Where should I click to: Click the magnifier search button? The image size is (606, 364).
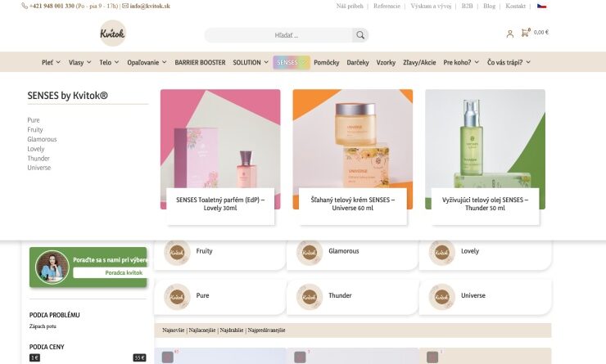pyautogui.click(x=360, y=35)
